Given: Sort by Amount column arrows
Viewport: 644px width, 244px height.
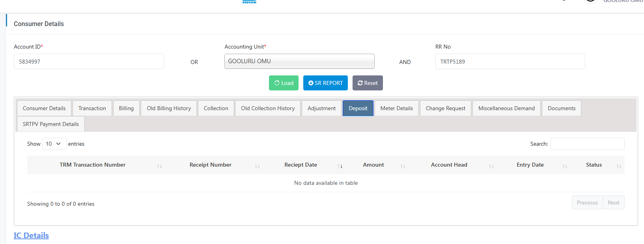Looking at the screenshot, I should click(x=403, y=166).
